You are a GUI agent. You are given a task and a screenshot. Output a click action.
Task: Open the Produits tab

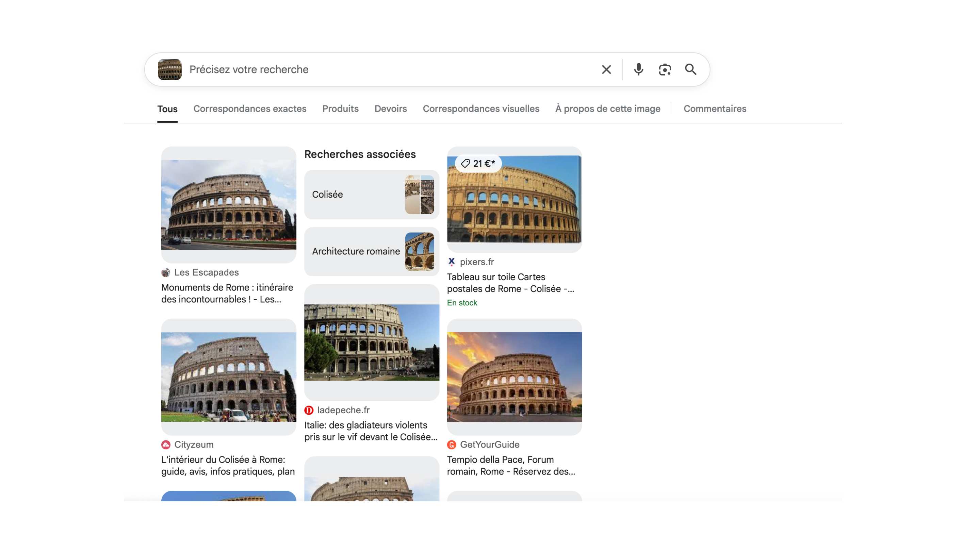pyautogui.click(x=340, y=109)
